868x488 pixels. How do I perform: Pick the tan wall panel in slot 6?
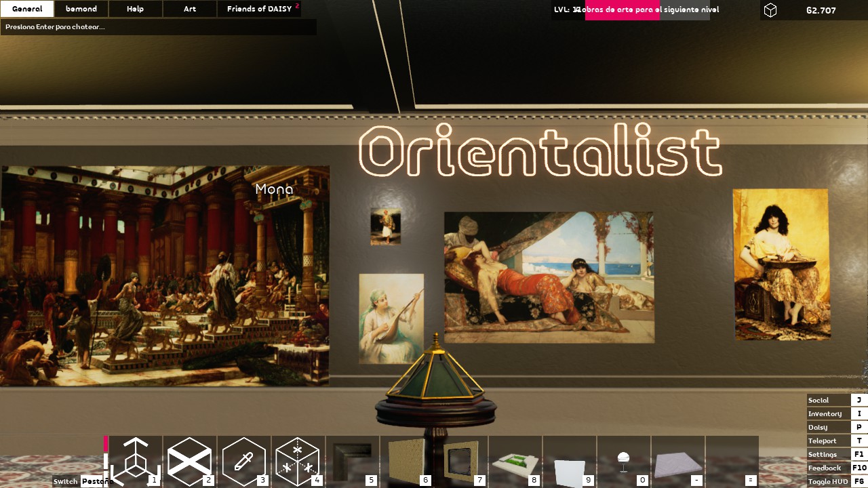[407, 461]
